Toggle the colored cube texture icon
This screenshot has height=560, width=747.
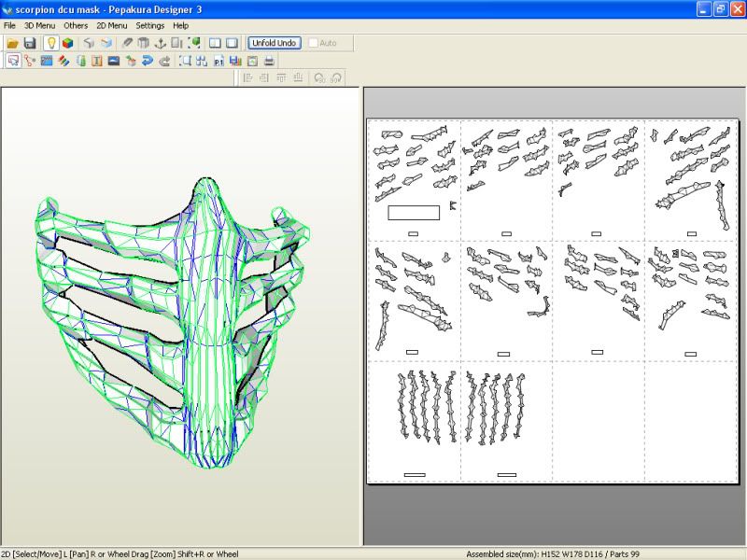pos(67,43)
